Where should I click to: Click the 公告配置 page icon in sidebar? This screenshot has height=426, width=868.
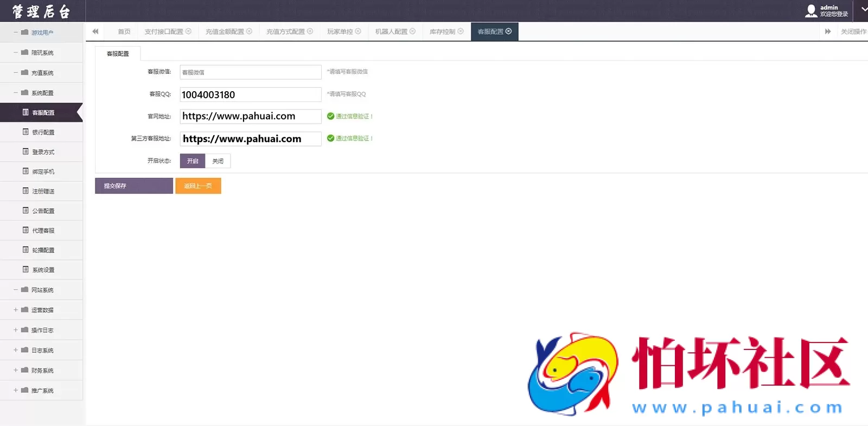coord(25,211)
